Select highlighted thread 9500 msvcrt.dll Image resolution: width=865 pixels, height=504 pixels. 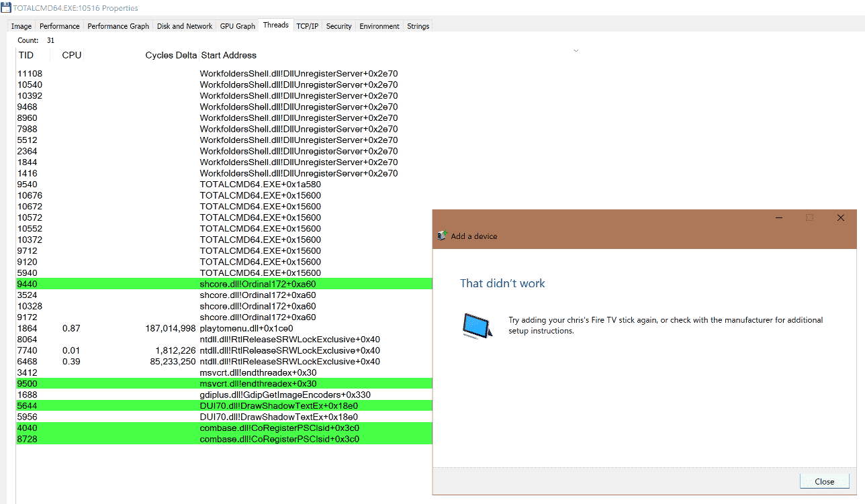point(224,383)
